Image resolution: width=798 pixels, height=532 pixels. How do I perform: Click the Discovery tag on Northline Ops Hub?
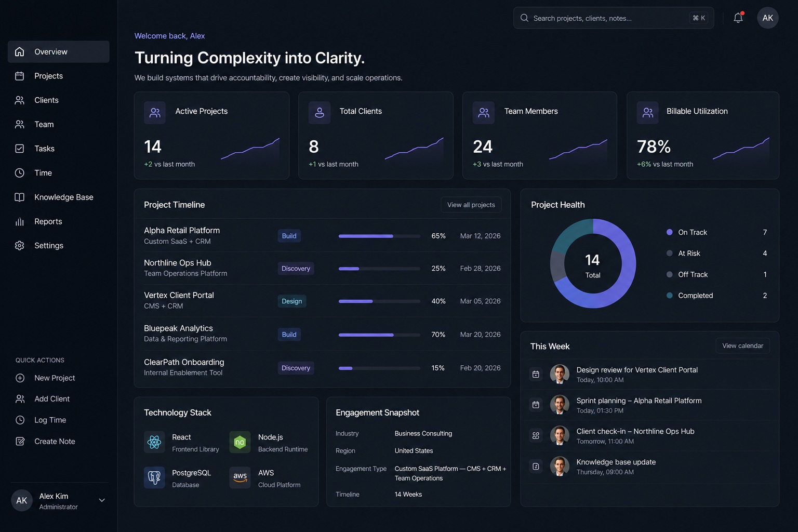(x=296, y=269)
